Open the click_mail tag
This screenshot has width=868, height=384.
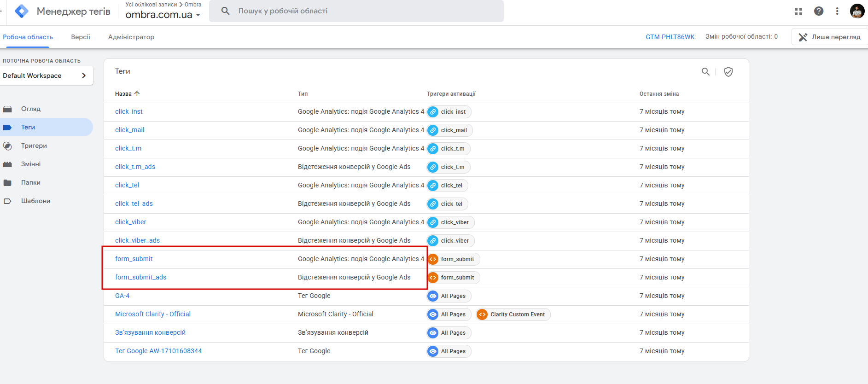pyautogui.click(x=130, y=130)
